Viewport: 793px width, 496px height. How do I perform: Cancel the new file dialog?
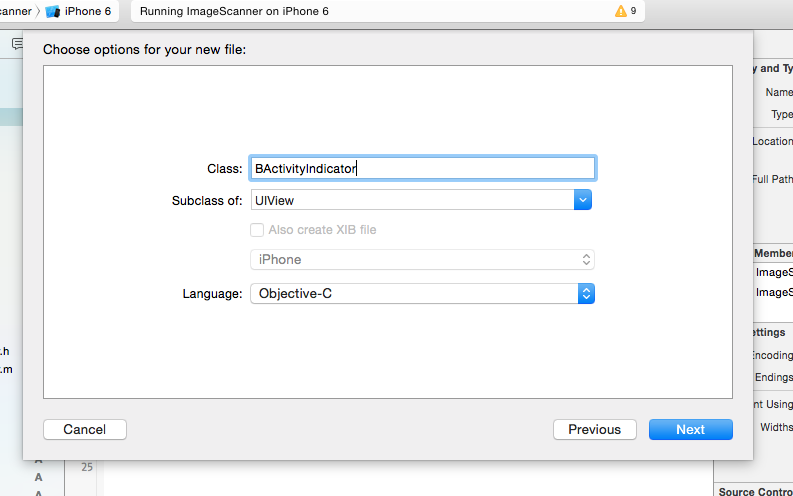pos(84,429)
